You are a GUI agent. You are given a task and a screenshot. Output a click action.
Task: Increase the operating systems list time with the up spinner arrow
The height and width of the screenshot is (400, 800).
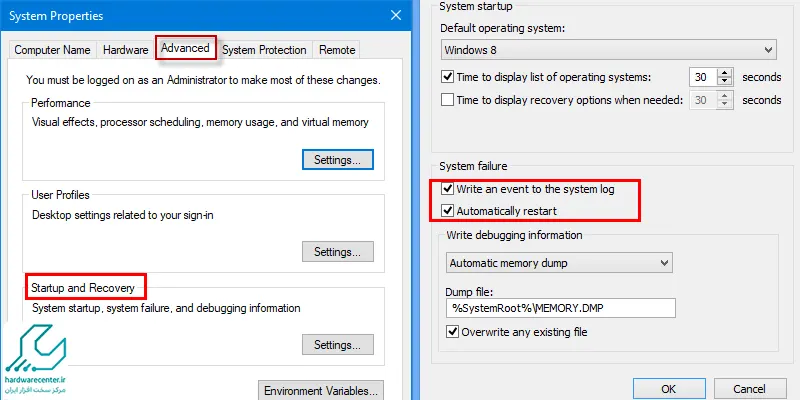click(x=724, y=72)
